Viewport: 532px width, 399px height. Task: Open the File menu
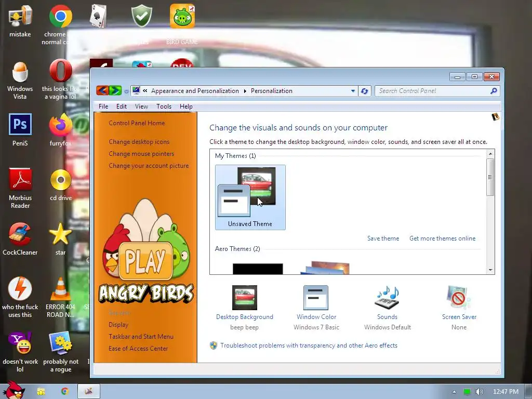coord(103,107)
